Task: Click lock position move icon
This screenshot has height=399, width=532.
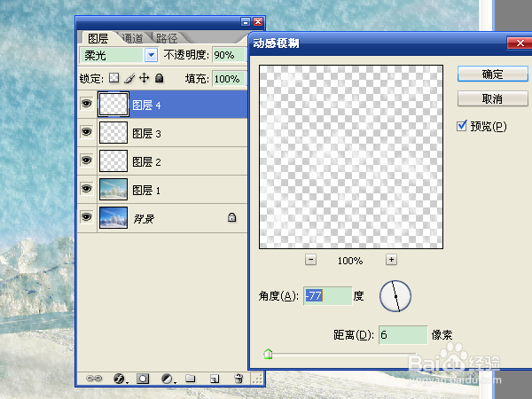Action: click(145, 78)
